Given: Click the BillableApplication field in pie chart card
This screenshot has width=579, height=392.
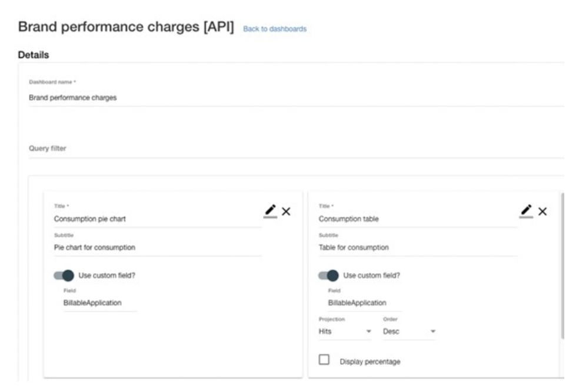Looking at the screenshot, I should [100, 303].
